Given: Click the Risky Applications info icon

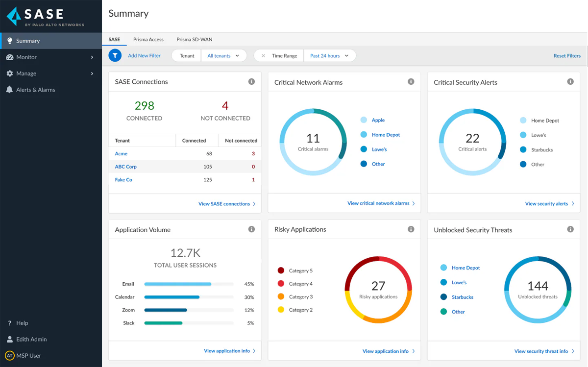Looking at the screenshot, I should coord(411,229).
